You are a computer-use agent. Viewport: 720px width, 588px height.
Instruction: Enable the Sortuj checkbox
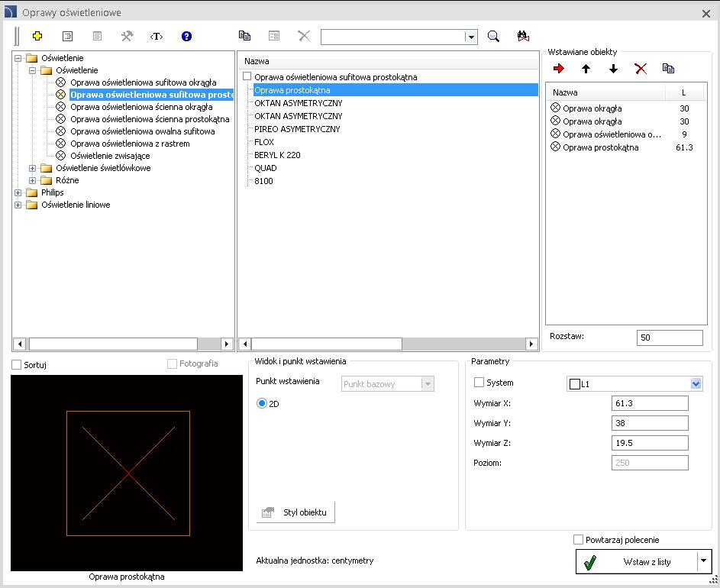point(17,365)
